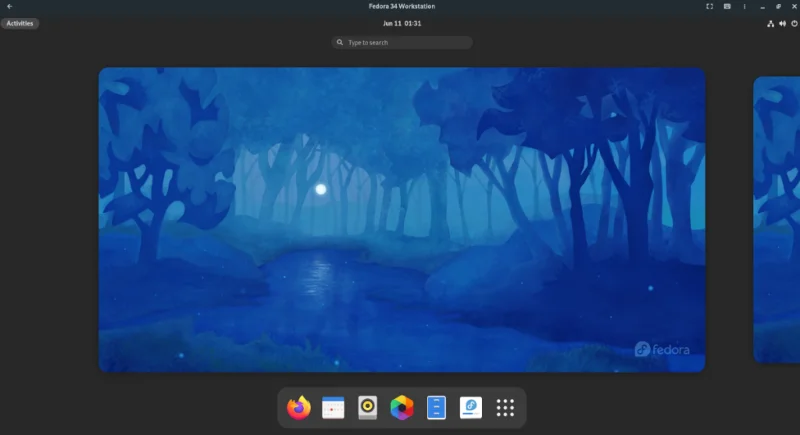
Task: Launch Firefox from the dock
Action: tap(298, 407)
